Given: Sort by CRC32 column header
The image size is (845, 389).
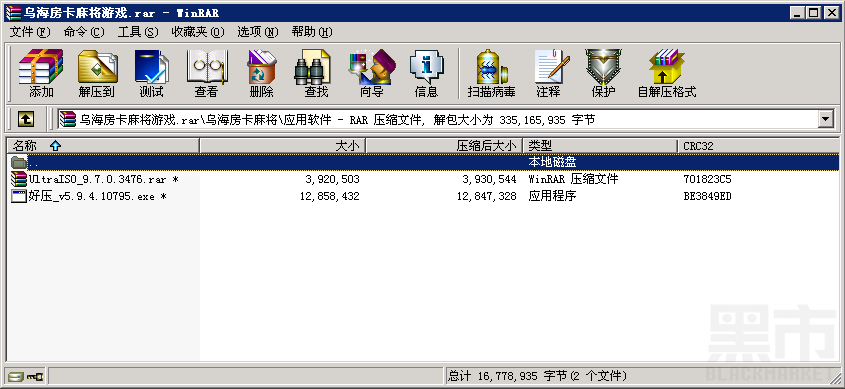Looking at the screenshot, I should click(758, 145).
